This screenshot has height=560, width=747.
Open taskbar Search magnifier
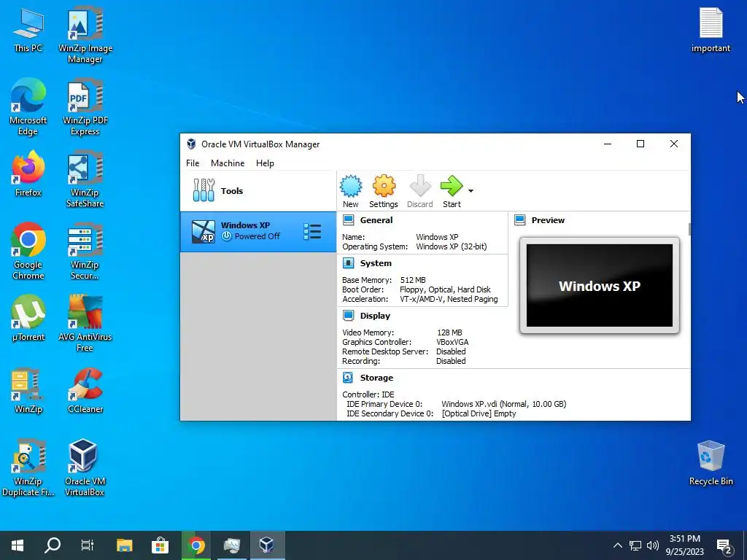[x=53, y=545]
